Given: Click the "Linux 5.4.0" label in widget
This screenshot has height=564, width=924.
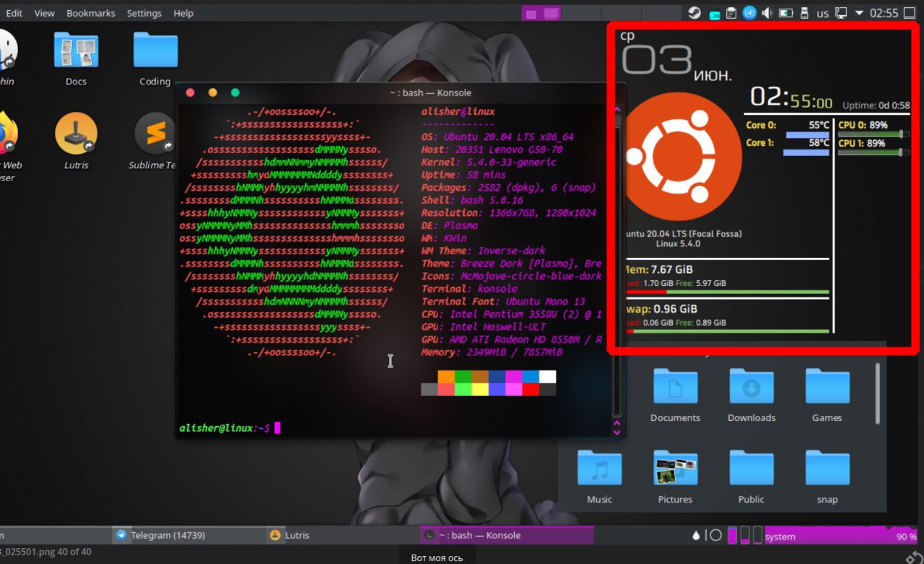Looking at the screenshot, I should tap(678, 244).
